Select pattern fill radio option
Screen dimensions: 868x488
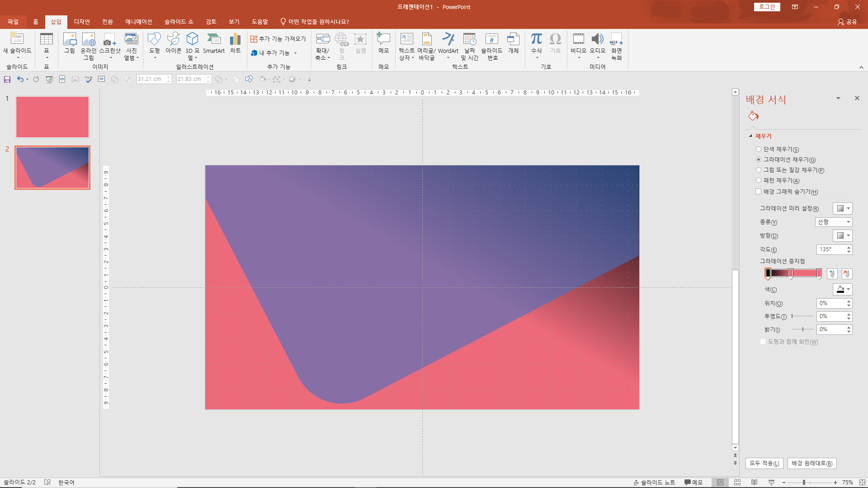[759, 180]
